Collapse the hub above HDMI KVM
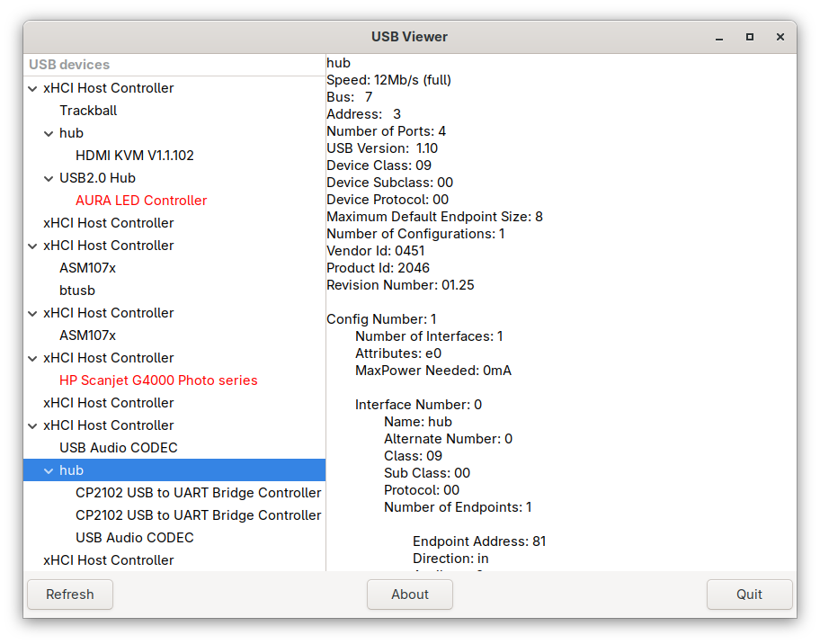Image resolution: width=820 pixels, height=644 pixels. [x=49, y=133]
